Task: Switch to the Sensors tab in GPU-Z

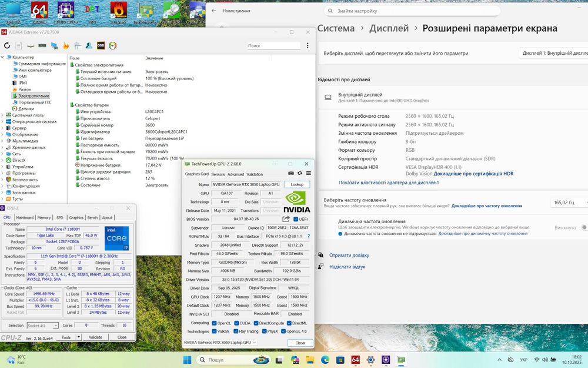Action: pyautogui.click(x=218, y=174)
